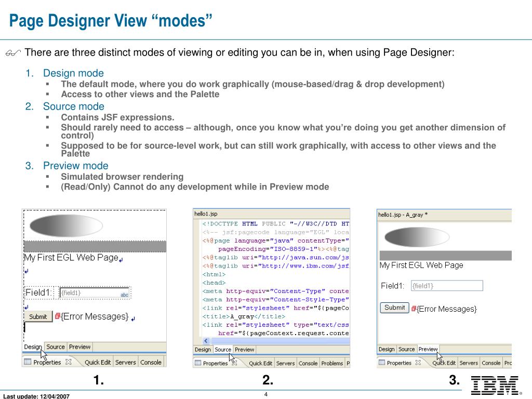The width and height of the screenshot is (532, 399).
Task: Open the Console view in screenshot 1
Action: click(151, 362)
